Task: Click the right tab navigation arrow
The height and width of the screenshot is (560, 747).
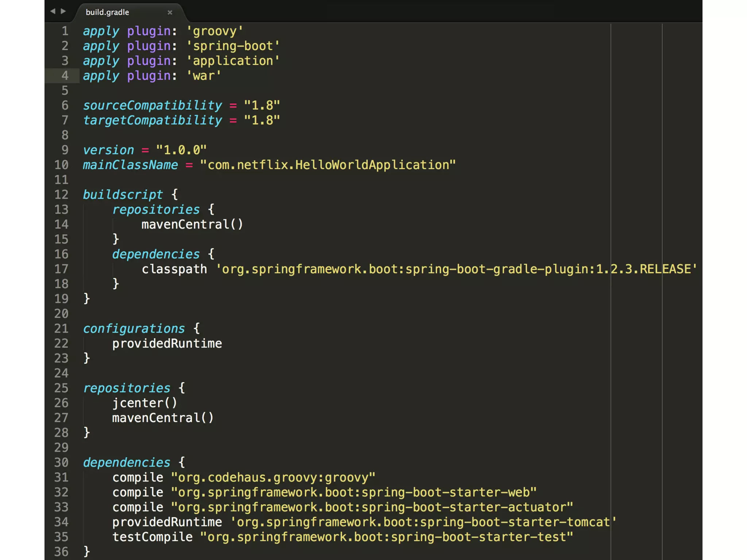Action: [63, 11]
